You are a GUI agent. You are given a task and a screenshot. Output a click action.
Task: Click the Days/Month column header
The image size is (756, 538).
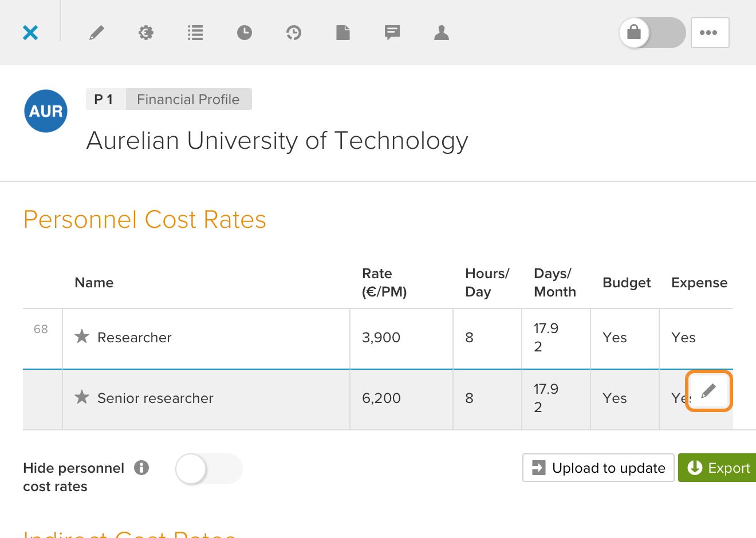(555, 283)
